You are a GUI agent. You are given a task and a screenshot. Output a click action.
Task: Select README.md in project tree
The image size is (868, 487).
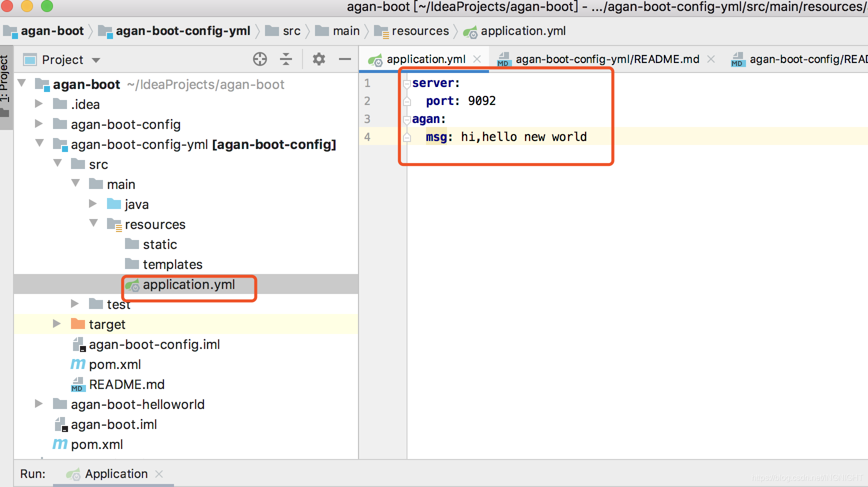(x=126, y=384)
